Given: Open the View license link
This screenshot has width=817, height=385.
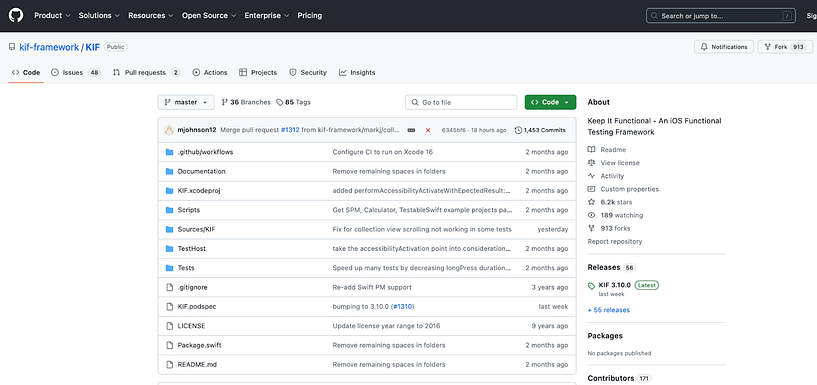Looking at the screenshot, I should 614,163.
